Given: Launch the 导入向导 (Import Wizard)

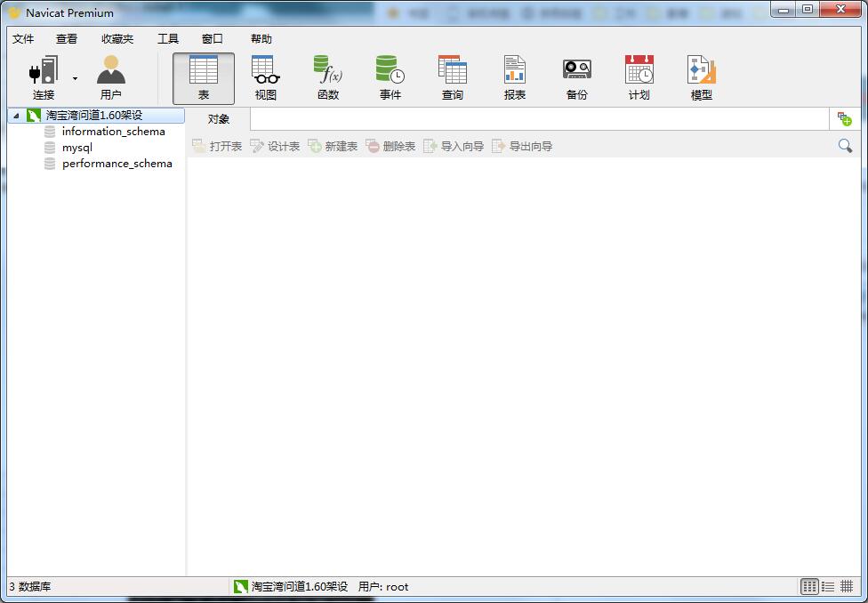Looking at the screenshot, I should tap(454, 146).
